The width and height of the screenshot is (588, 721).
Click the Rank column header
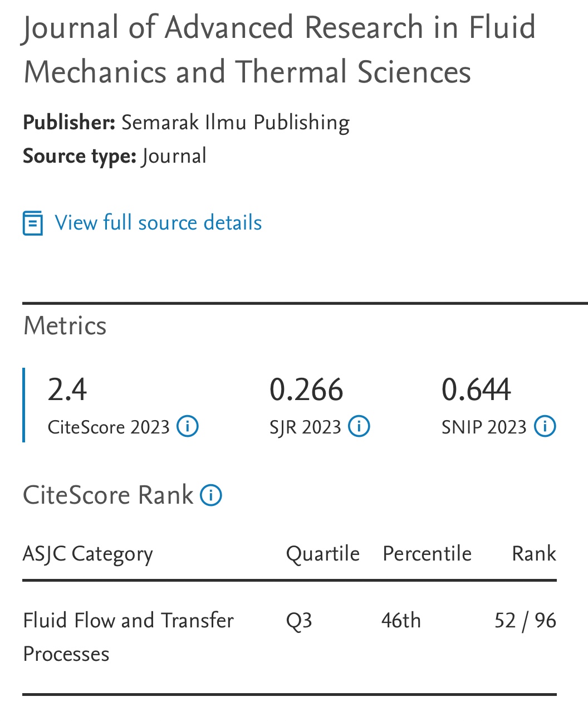click(533, 554)
